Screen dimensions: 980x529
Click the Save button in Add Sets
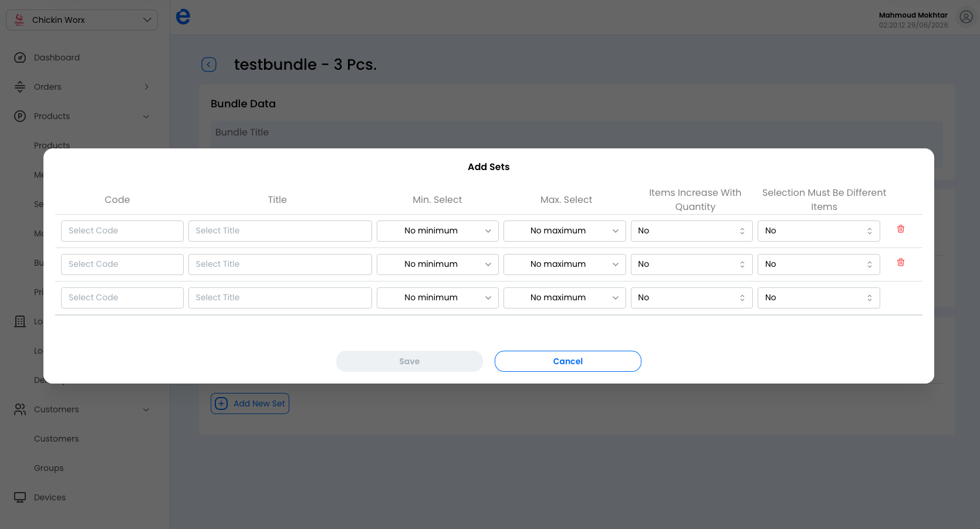pyautogui.click(x=410, y=361)
